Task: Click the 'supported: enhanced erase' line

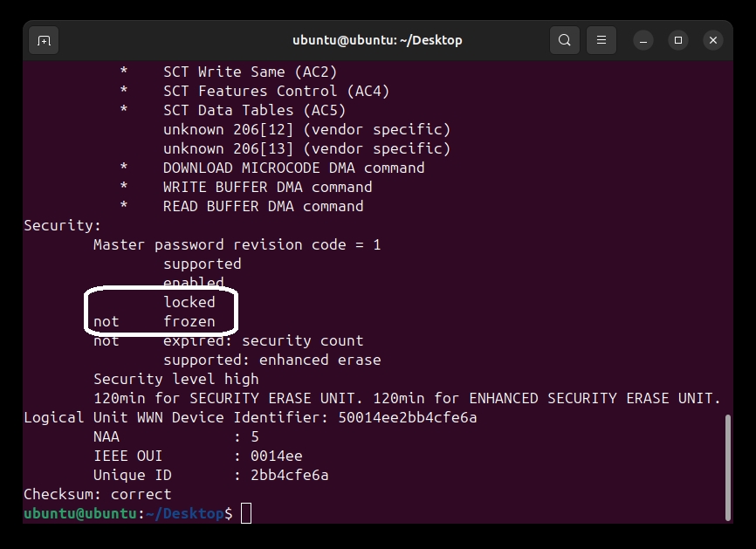Action: [271, 360]
